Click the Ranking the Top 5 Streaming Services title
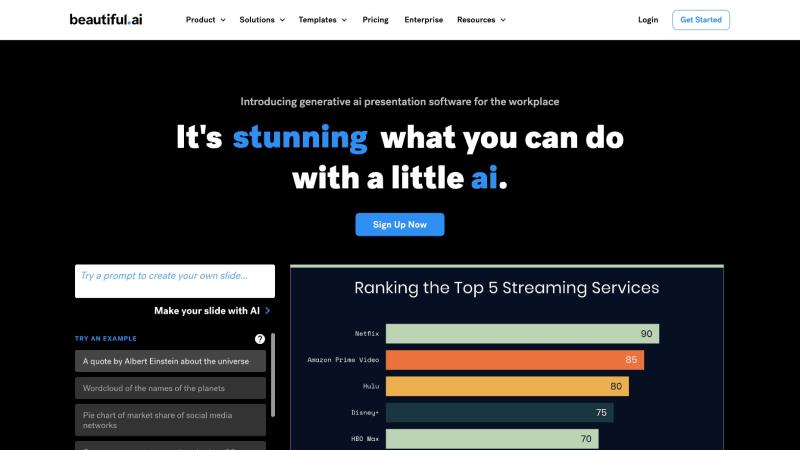The height and width of the screenshot is (450, 800). 507,288
